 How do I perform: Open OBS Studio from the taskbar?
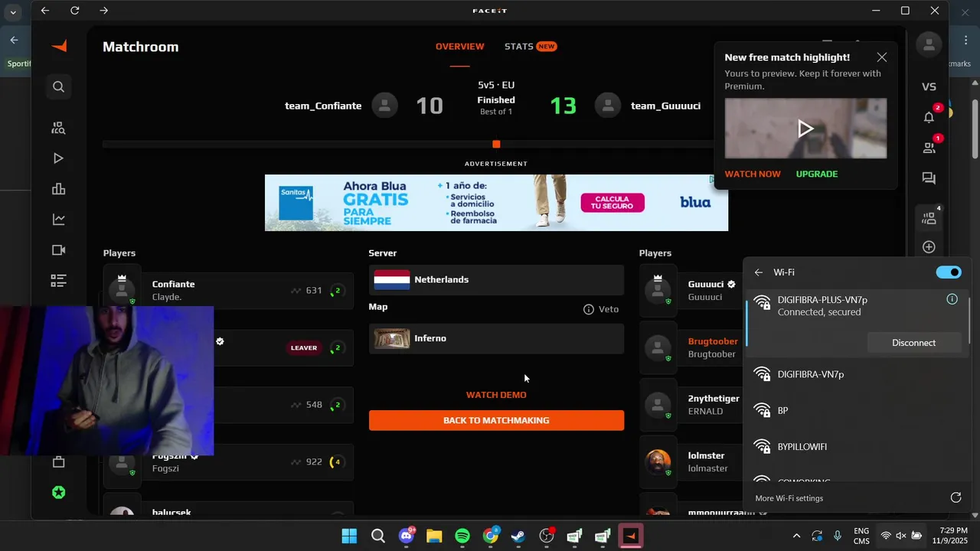pyautogui.click(x=547, y=536)
